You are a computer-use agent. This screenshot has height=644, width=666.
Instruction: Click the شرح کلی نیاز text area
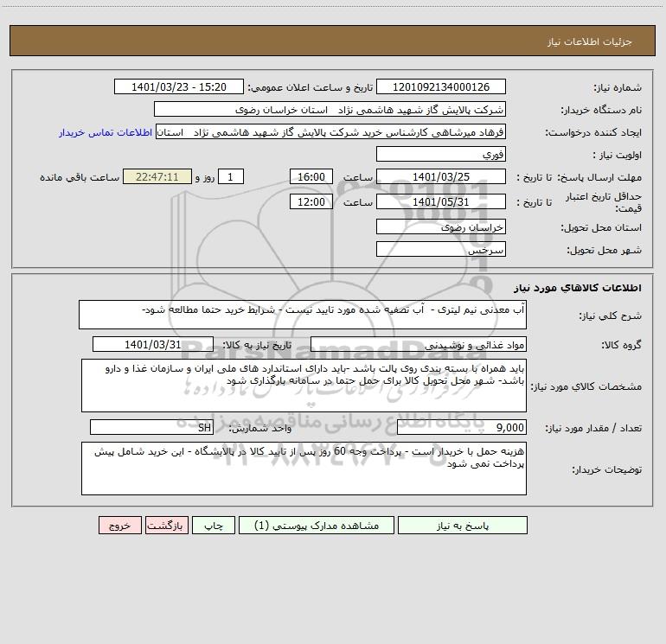(x=303, y=315)
